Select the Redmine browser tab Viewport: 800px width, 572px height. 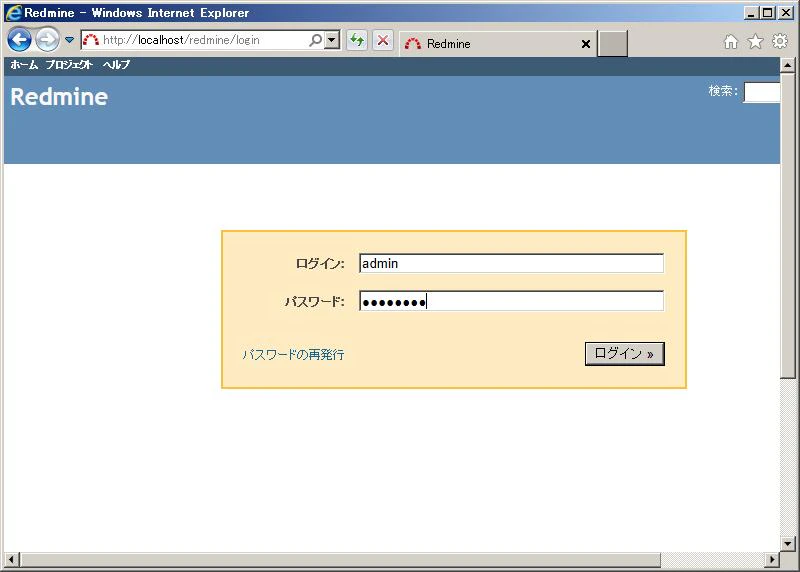pyautogui.click(x=497, y=44)
